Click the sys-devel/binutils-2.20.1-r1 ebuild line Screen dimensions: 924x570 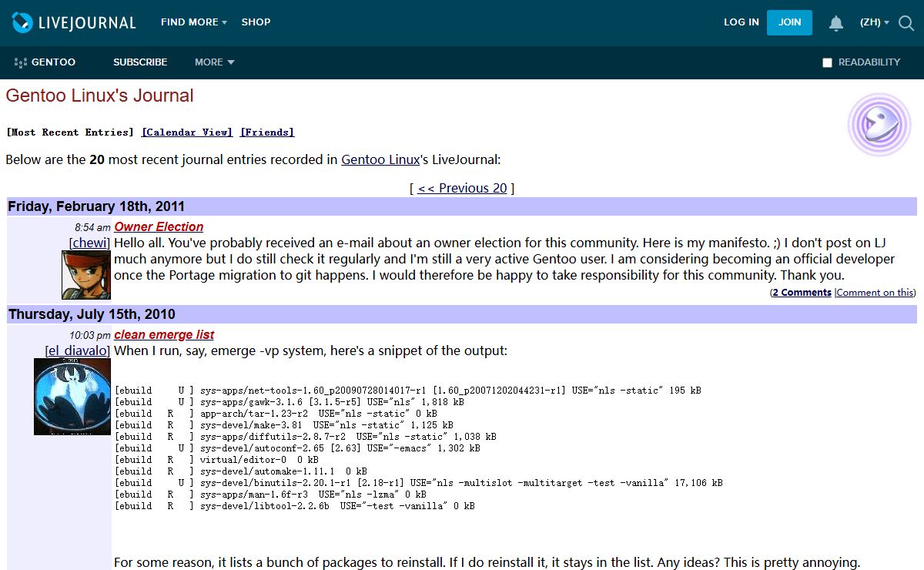click(419, 483)
